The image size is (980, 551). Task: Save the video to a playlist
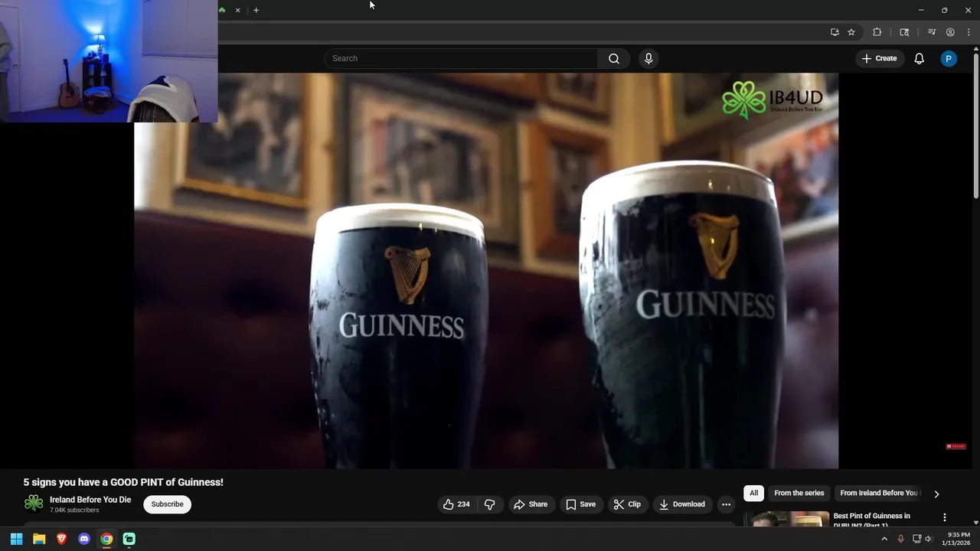[580, 504]
